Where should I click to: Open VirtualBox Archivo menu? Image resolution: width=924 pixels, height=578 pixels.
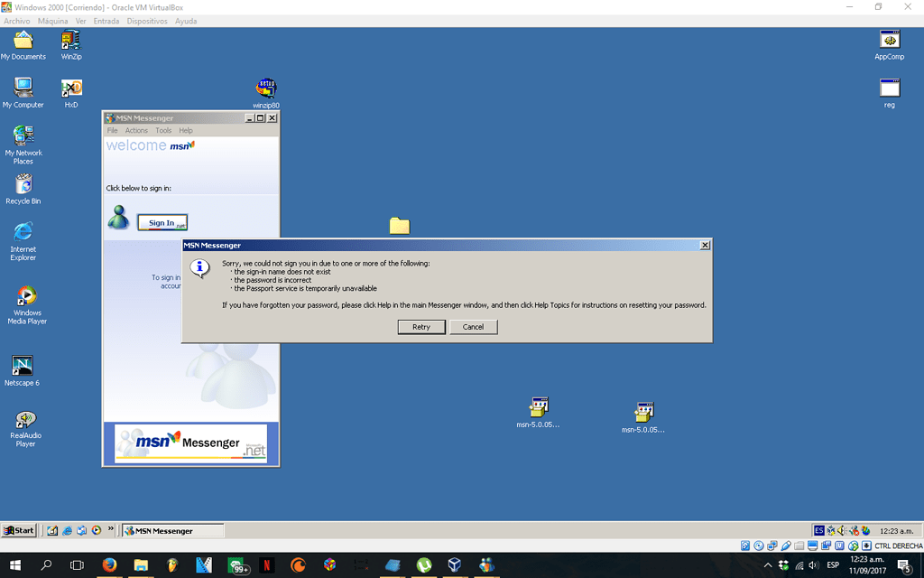click(x=17, y=22)
